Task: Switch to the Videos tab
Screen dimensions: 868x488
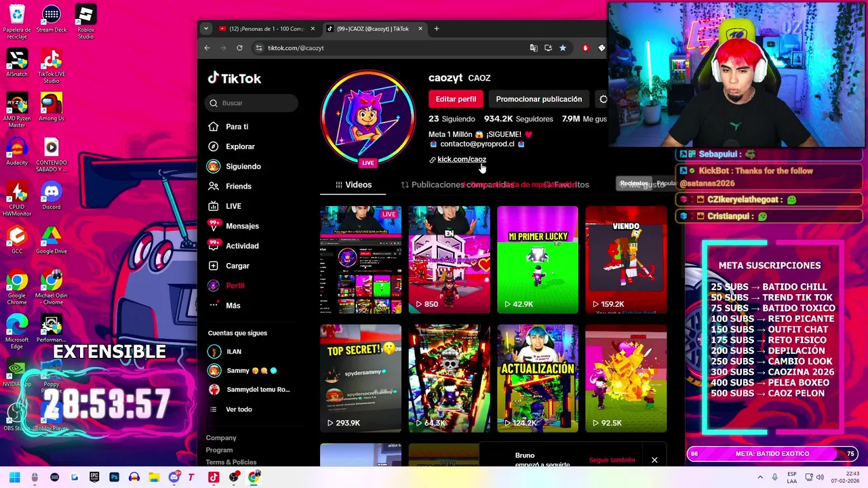Action: coord(353,184)
